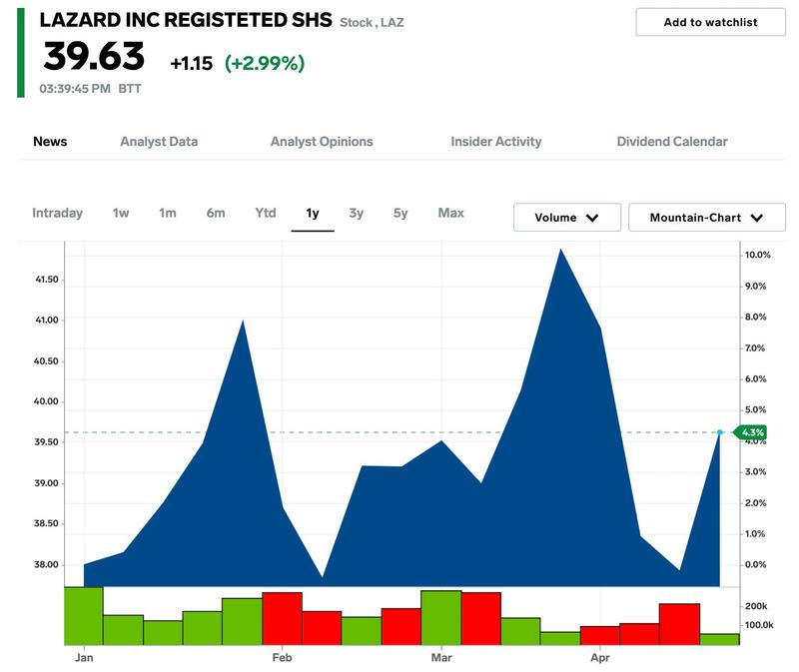
Task: Click the 9.0% percentage axis label
Action: tap(755, 287)
